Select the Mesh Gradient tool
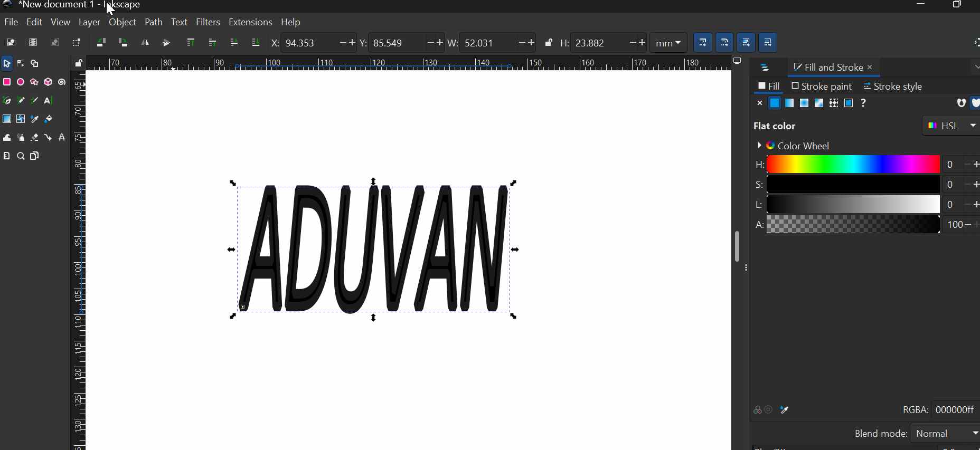Viewport: 980px width, 450px height. 21,119
